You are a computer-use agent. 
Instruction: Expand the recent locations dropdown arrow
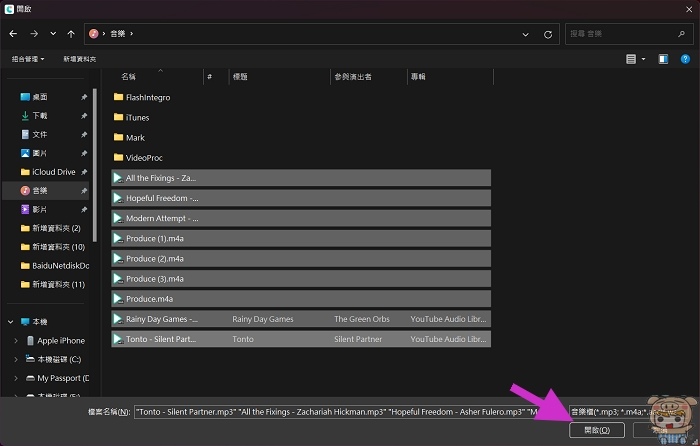click(53, 33)
